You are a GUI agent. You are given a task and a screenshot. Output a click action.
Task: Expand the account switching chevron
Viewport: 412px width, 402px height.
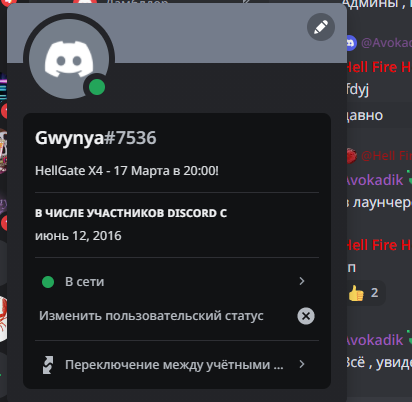tap(302, 364)
